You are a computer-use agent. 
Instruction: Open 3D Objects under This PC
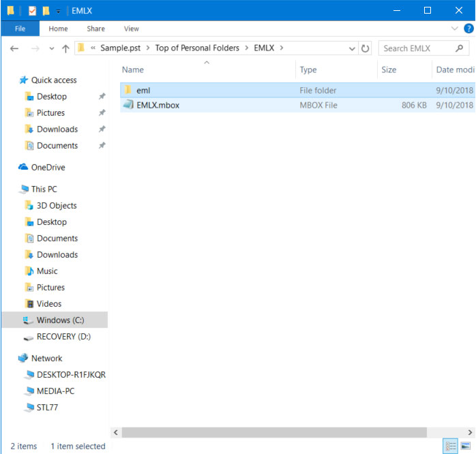tap(57, 206)
